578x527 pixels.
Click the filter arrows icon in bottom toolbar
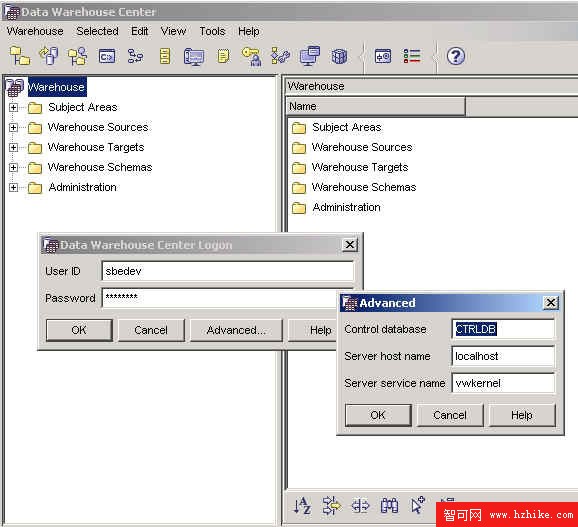point(331,505)
